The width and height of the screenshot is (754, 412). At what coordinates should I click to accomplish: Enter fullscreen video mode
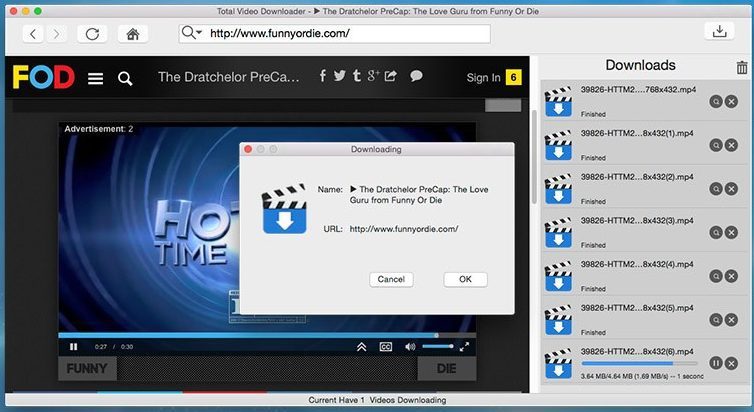click(464, 347)
